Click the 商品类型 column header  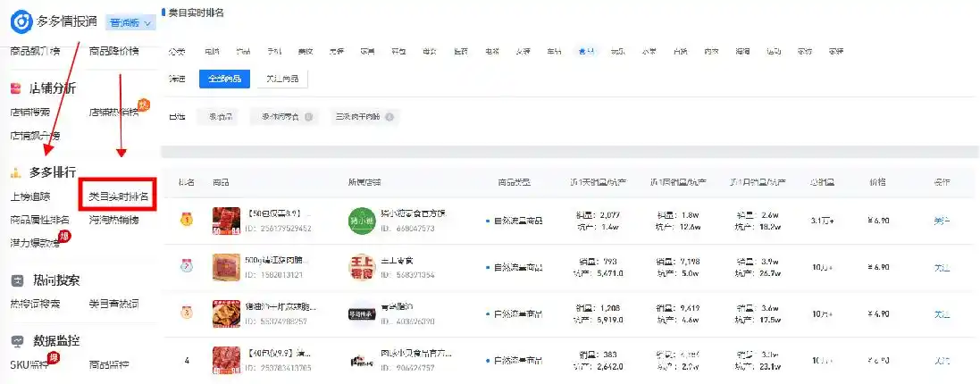[515, 182]
